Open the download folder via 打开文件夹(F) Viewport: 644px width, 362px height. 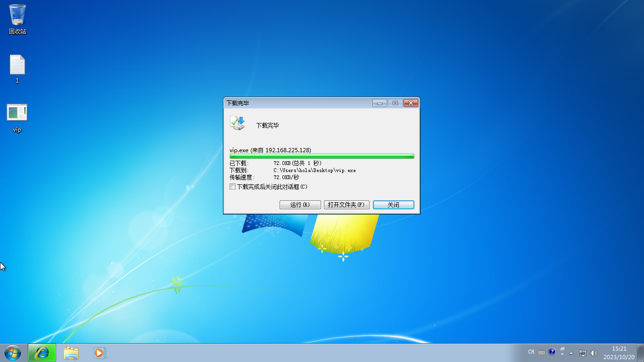pyautogui.click(x=347, y=205)
